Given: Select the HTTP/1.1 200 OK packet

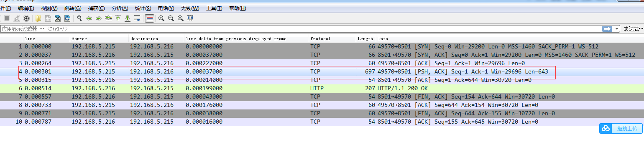Looking at the screenshot, I should (x=322, y=88).
